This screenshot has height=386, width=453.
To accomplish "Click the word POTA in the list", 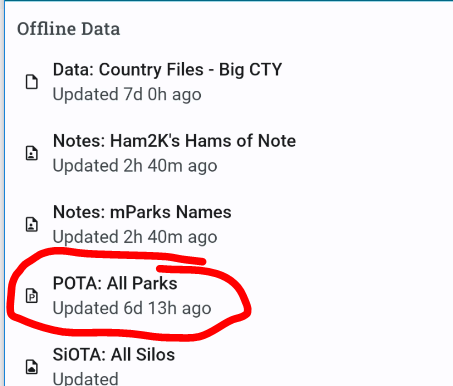I will tap(77, 284).
